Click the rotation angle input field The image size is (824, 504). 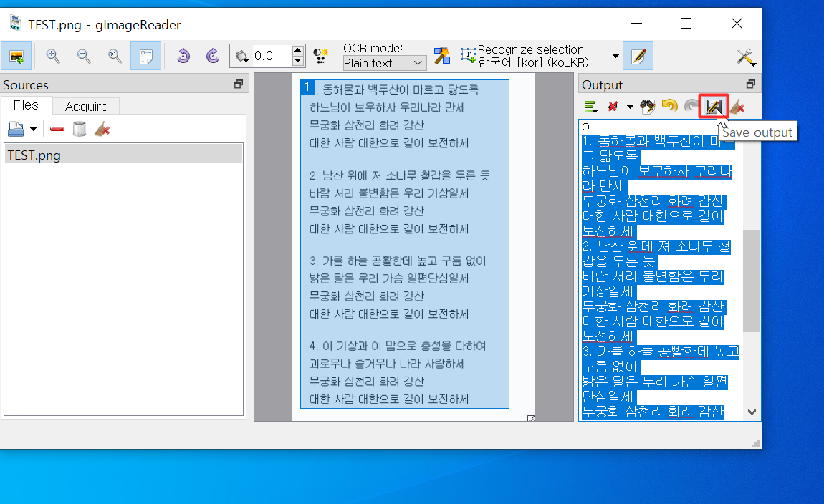tap(271, 56)
